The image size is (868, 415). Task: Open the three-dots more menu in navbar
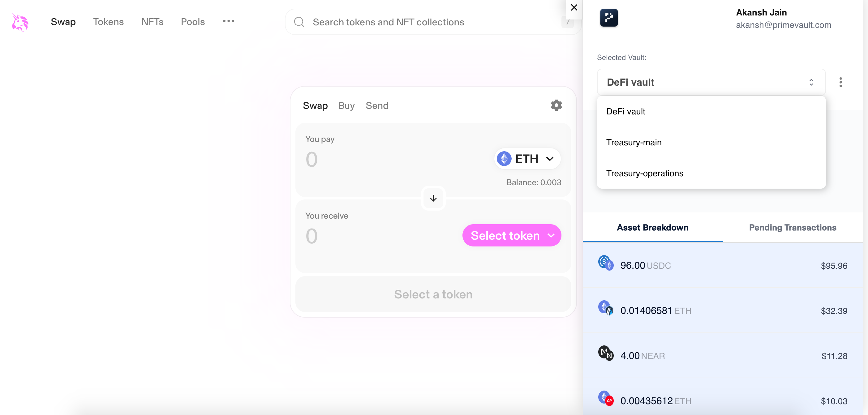(x=229, y=21)
